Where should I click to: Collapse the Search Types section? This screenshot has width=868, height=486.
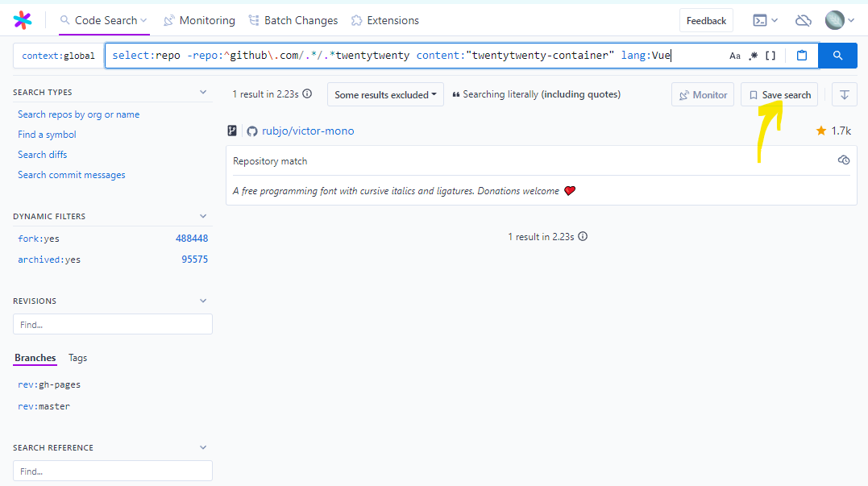pyautogui.click(x=203, y=93)
